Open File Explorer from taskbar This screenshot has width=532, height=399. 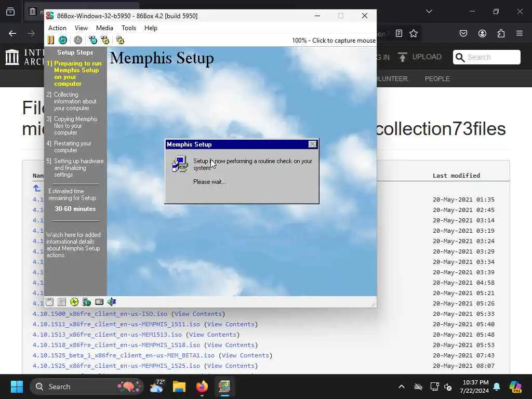pos(179,387)
